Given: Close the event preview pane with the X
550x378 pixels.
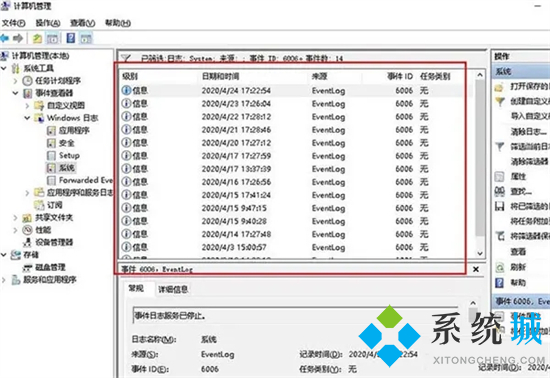Looking at the screenshot, I should coord(476,269).
